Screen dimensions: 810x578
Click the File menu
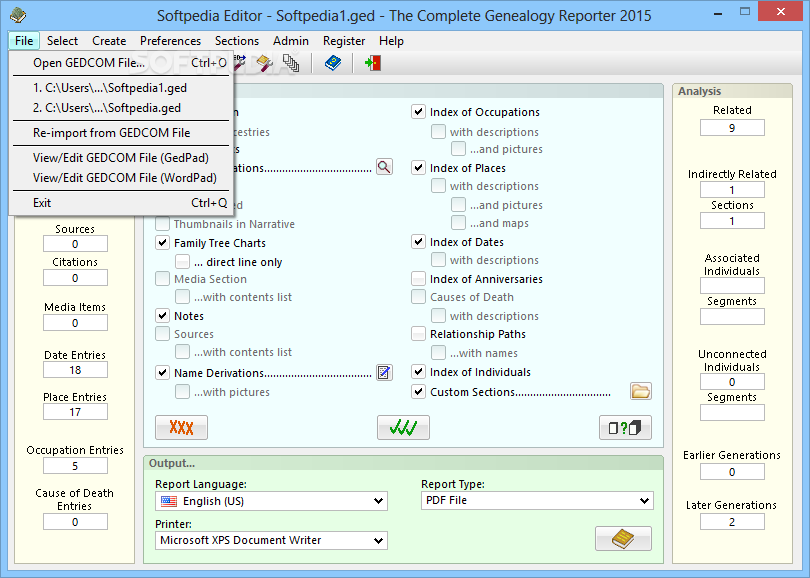(x=24, y=41)
